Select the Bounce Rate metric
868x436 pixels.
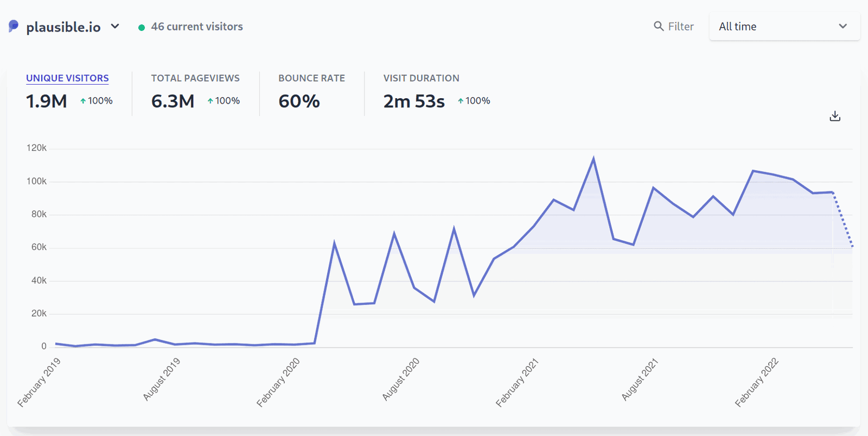[x=311, y=78]
